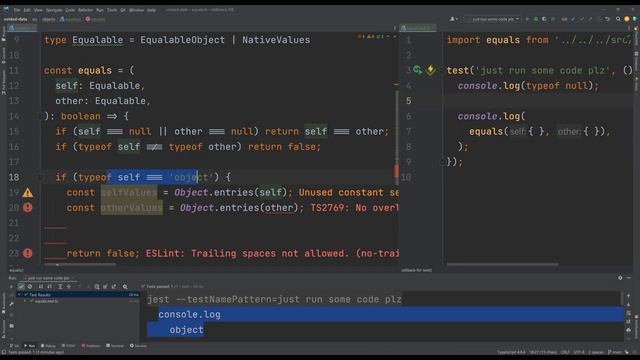
Task: Click the lightning bolt icon on line 3
Action: click(x=430, y=70)
